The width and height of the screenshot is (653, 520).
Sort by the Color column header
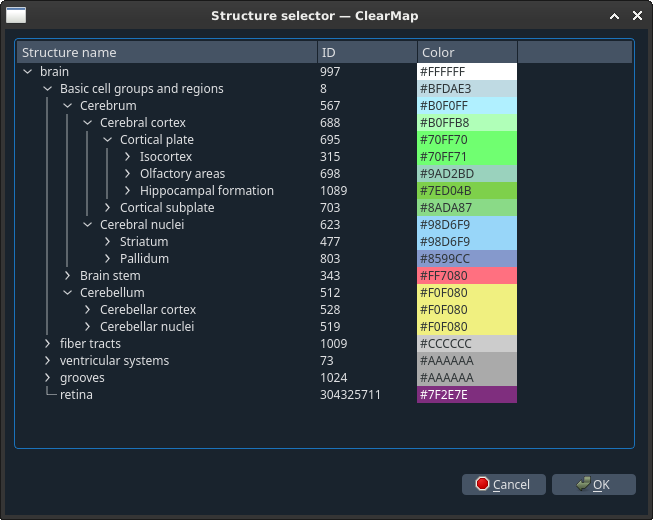[467, 52]
